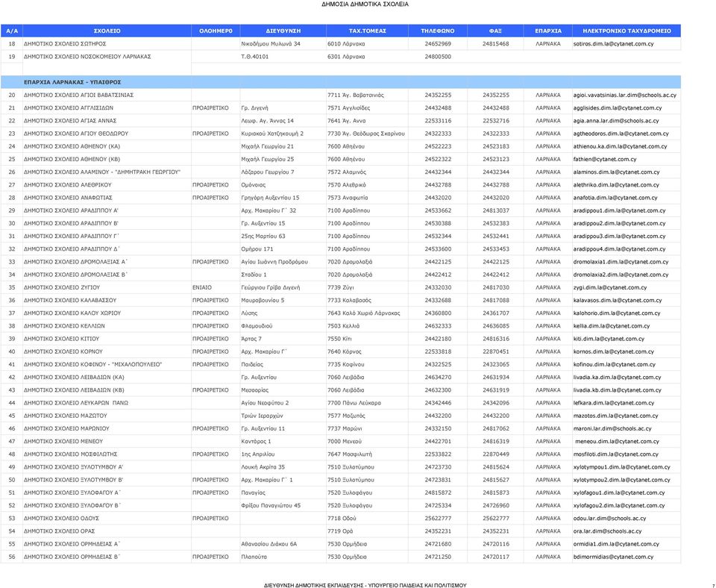Click address Λουκή Ακρίτα 35
The width and height of the screenshot is (716, 588).
263,467
